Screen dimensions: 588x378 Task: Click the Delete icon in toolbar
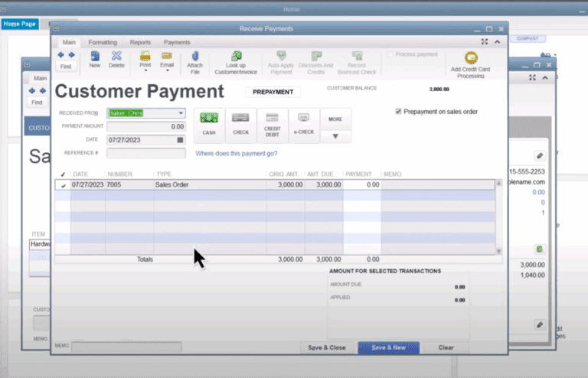(x=116, y=59)
